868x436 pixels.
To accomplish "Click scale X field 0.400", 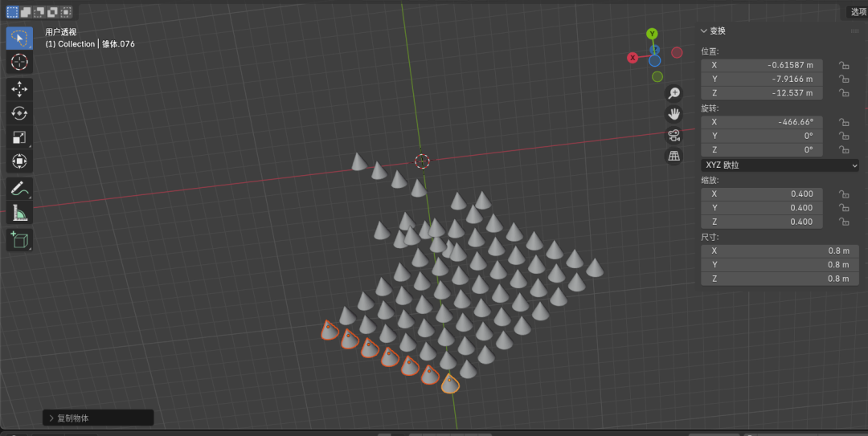I will click(x=762, y=194).
